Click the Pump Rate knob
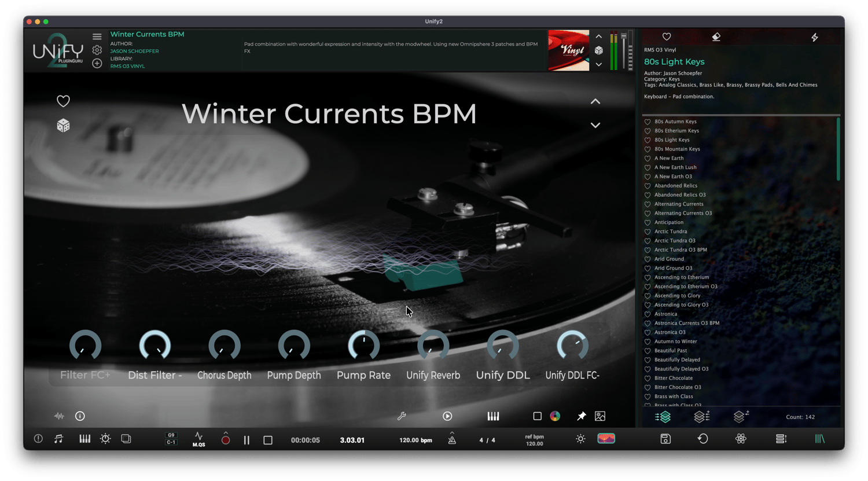The height and width of the screenshot is (481, 868). point(363,346)
